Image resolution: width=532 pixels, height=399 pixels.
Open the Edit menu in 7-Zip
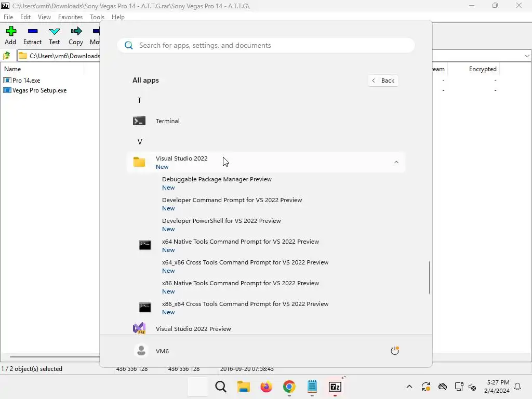pyautogui.click(x=25, y=17)
